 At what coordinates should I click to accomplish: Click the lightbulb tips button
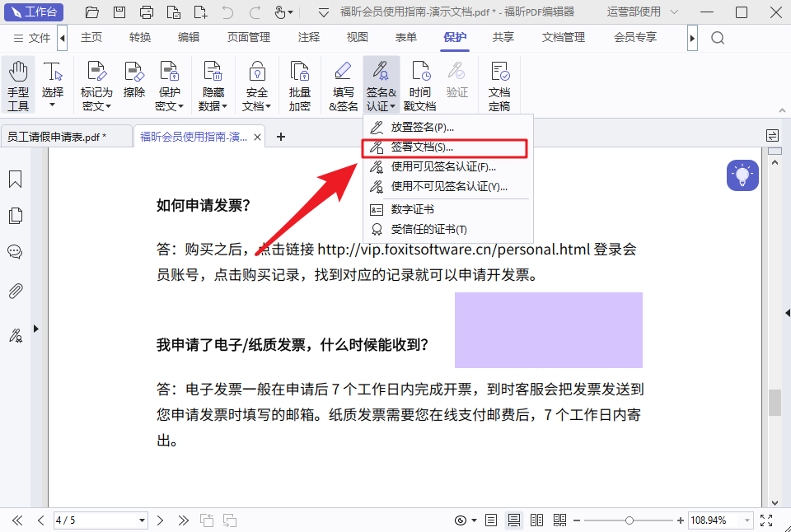pos(742,175)
